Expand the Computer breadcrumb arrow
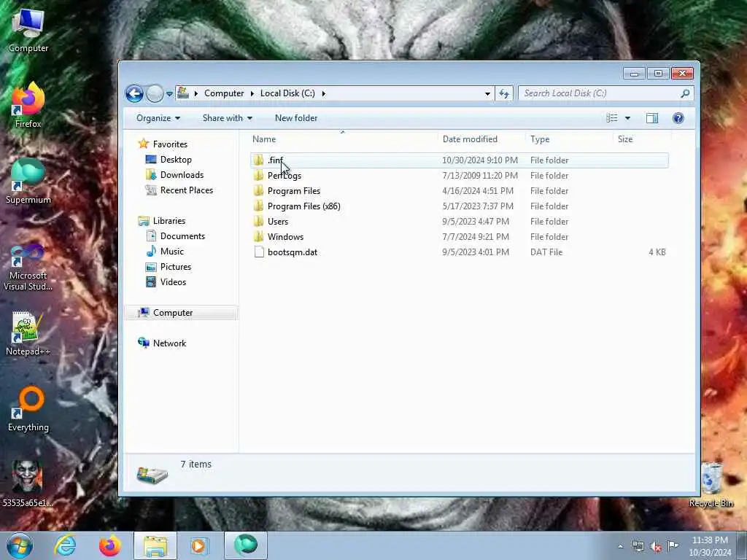 pos(252,93)
